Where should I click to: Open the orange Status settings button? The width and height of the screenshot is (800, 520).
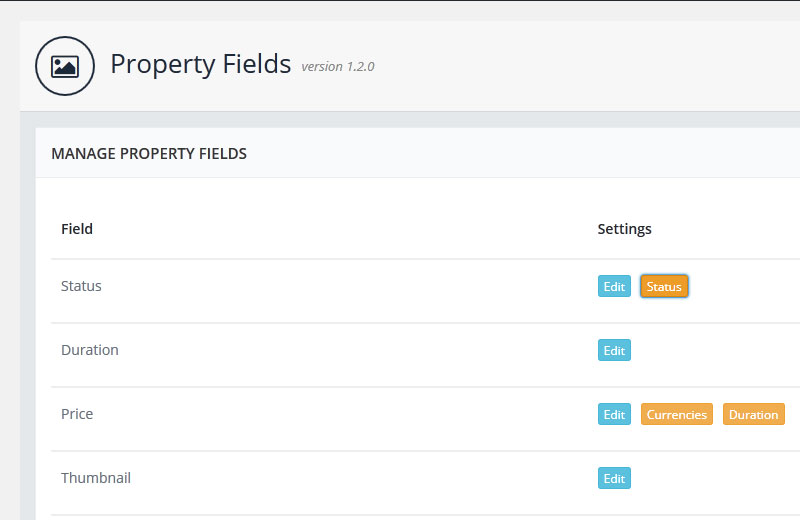click(x=664, y=286)
